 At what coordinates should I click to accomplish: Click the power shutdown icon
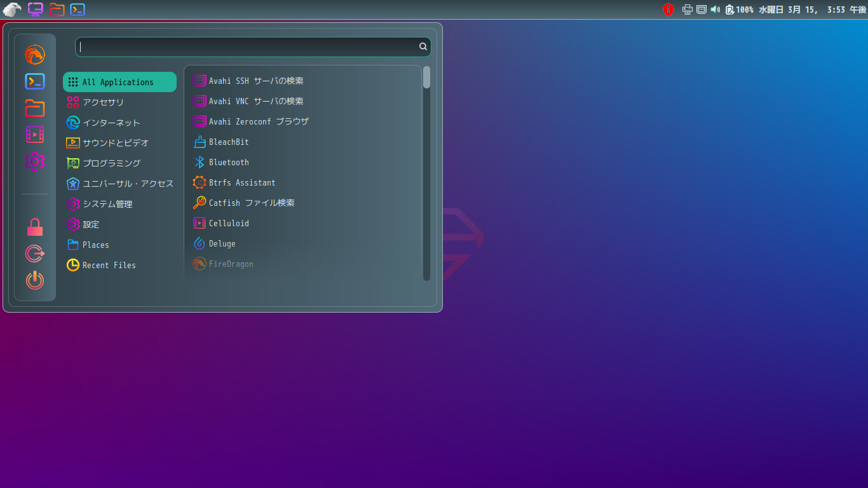tap(35, 280)
